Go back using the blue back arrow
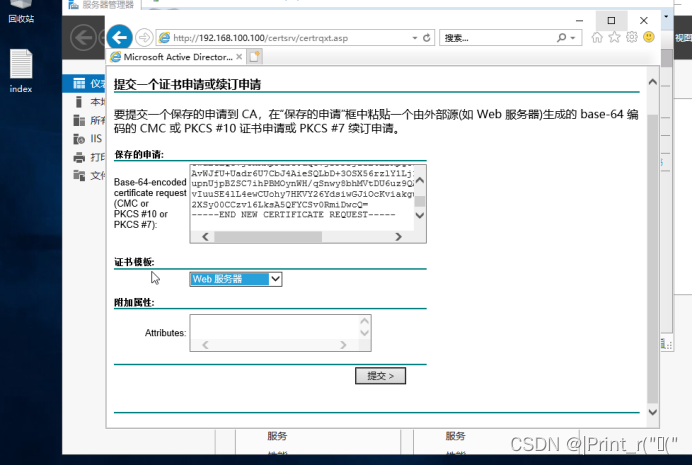 pyautogui.click(x=119, y=38)
